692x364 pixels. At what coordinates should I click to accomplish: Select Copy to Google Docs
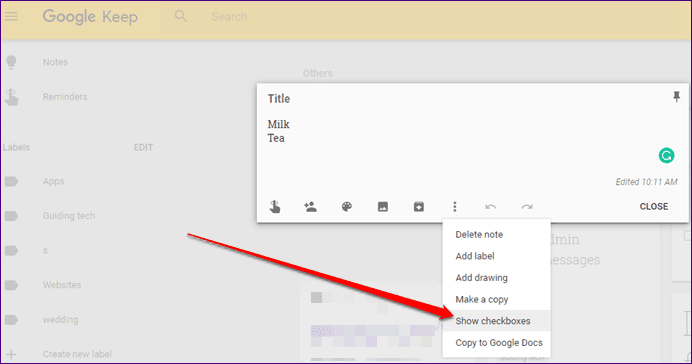[x=496, y=343]
